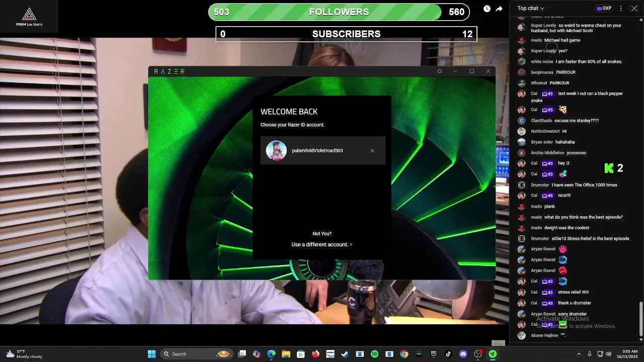Click message 'dwight was the coolest'
Viewport: 644px width, 362px height.
tap(567, 228)
